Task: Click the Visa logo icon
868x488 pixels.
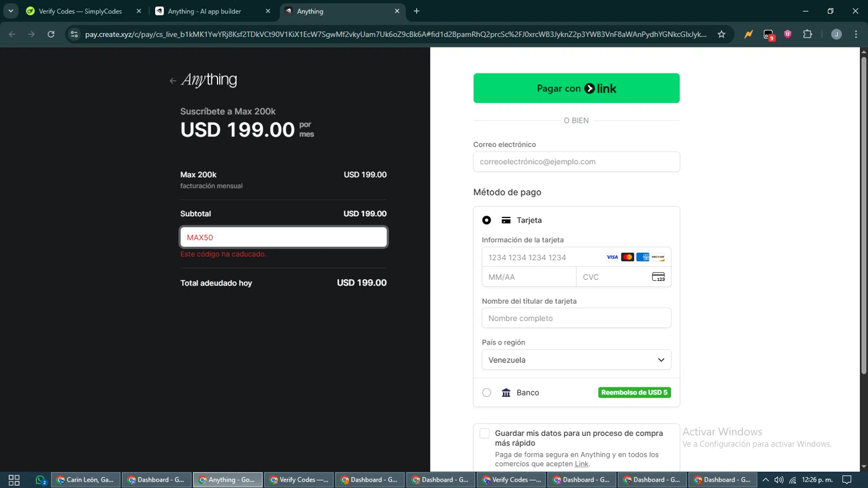Action: pos(612,257)
